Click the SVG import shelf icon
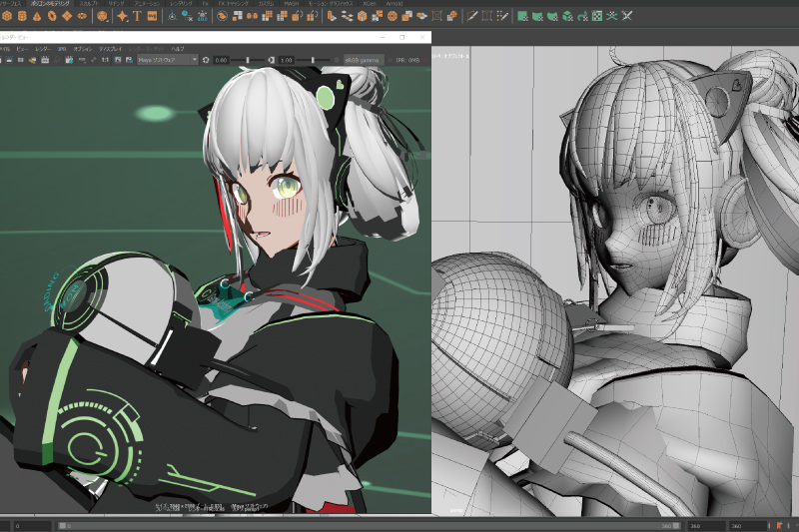This screenshot has height=532, width=799. pyautogui.click(x=152, y=16)
